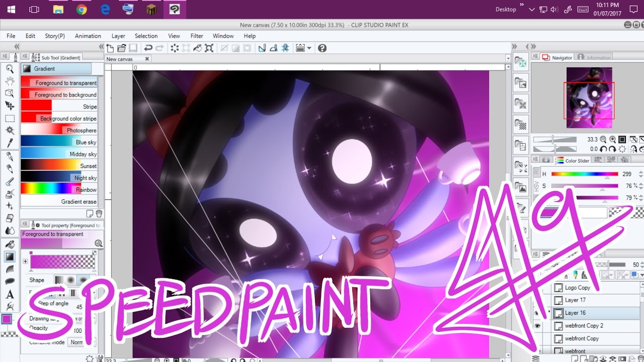
Task: Select the rectangle Selection marquee tool
Action: click(10, 118)
